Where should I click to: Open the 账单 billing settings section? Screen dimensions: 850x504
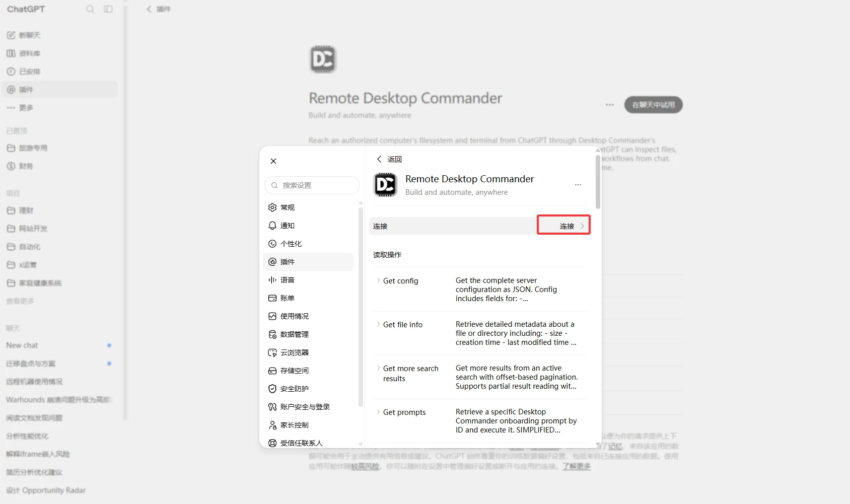click(x=308, y=298)
